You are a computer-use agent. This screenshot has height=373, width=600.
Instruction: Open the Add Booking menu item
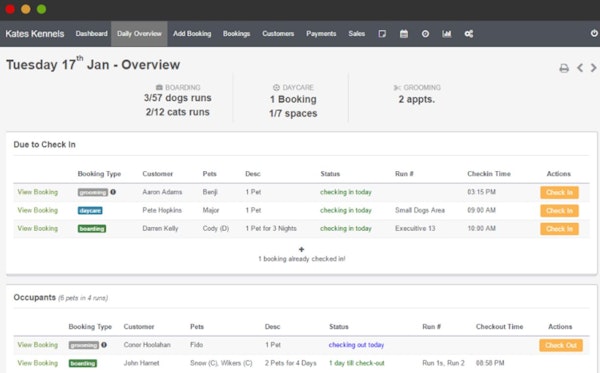192,34
